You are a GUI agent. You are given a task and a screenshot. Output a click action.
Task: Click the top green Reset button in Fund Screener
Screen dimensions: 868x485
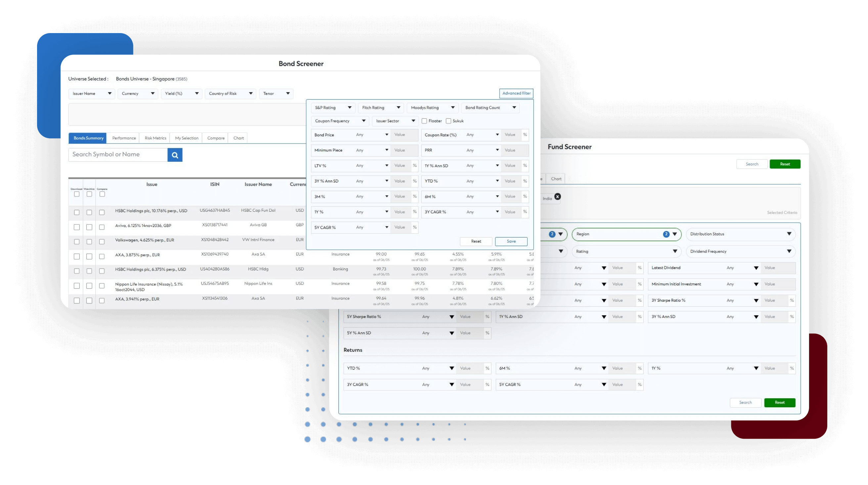pos(785,164)
